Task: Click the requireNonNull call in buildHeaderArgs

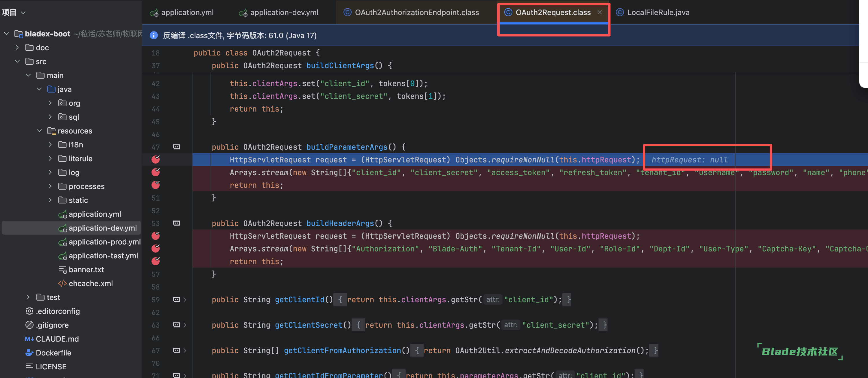Action: pyautogui.click(x=523, y=236)
